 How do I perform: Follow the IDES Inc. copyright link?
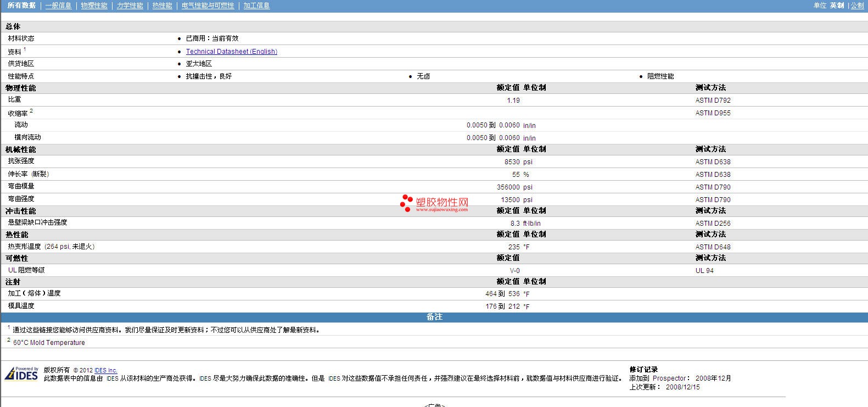[x=106, y=371]
